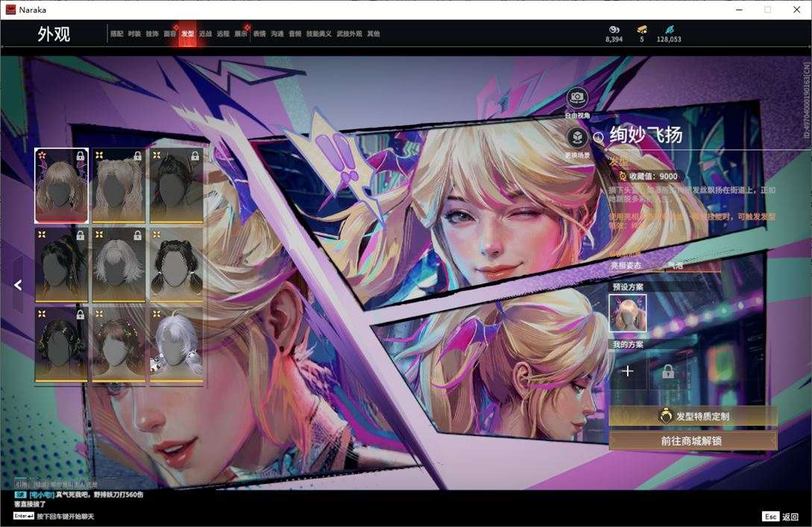Select the locked dark hair with gold ornaments
Viewport: 812px width, 527px height.
(61, 345)
